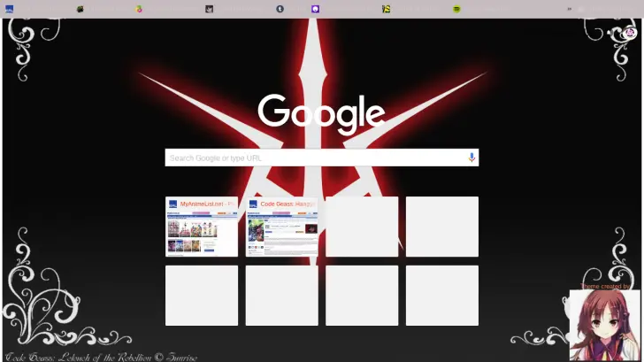
Task: Click the anime girl theme creator image
Action: coord(604,324)
